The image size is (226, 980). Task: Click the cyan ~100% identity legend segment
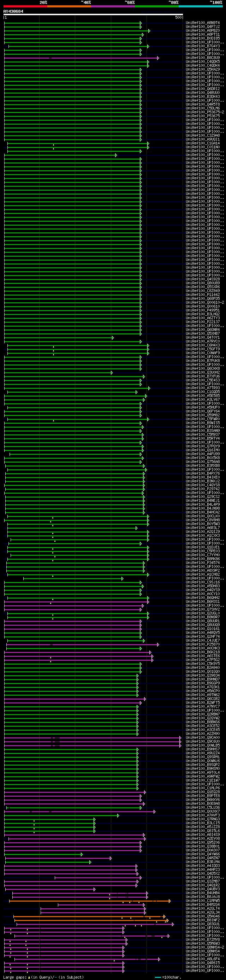pos(201,6)
